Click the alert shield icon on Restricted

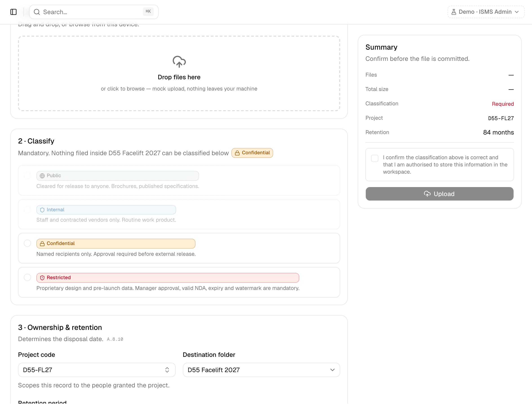[42, 278]
